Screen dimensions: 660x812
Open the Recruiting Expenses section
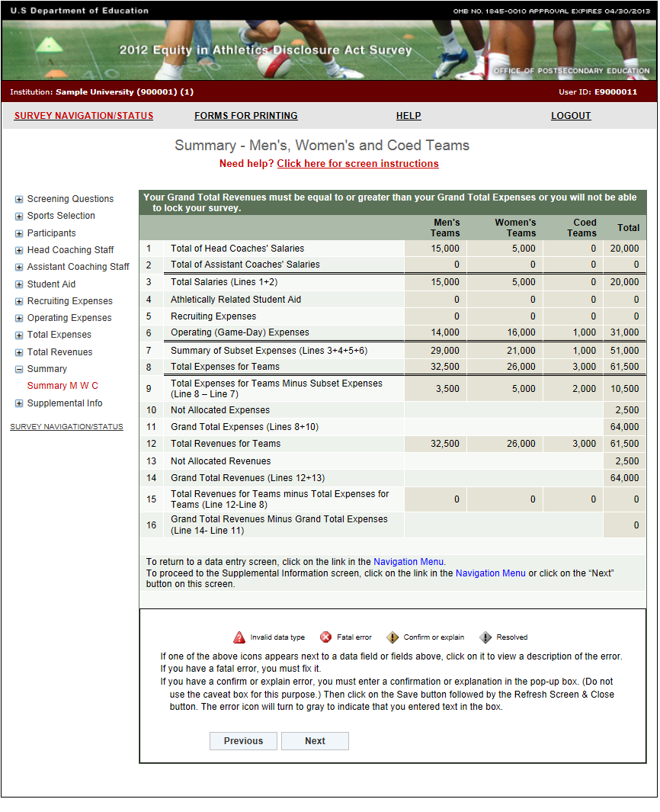coord(69,301)
